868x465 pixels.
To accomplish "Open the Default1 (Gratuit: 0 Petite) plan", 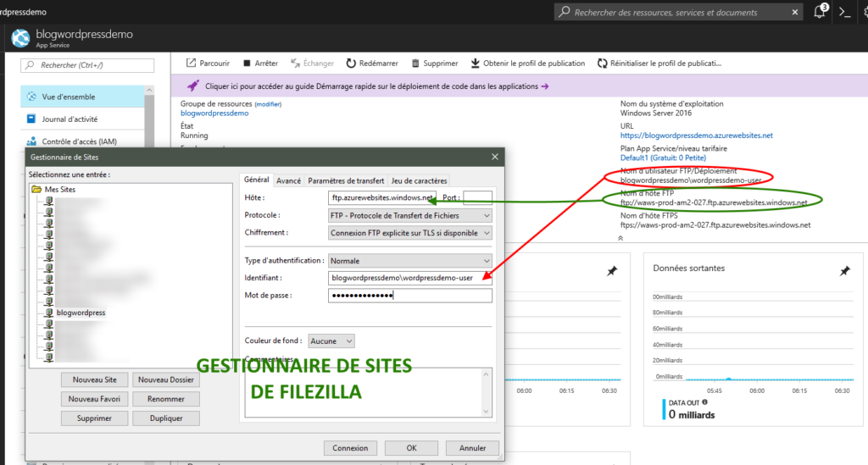I will pyautogui.click(x=663, y=158).
